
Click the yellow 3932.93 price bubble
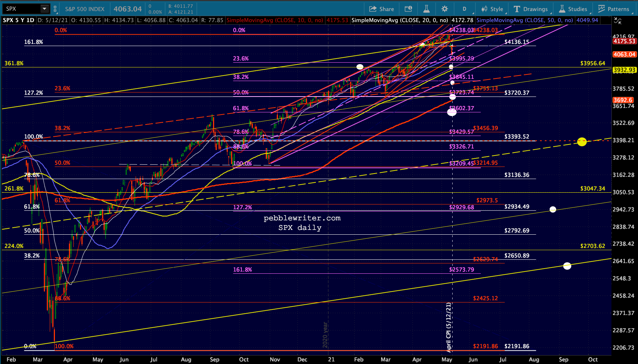pos(624,70)
